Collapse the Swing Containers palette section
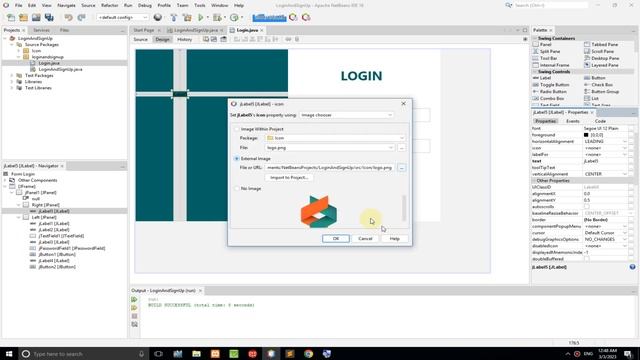This screenshot has width=640, height=360. pyautogui.click(x=535, y=38)
